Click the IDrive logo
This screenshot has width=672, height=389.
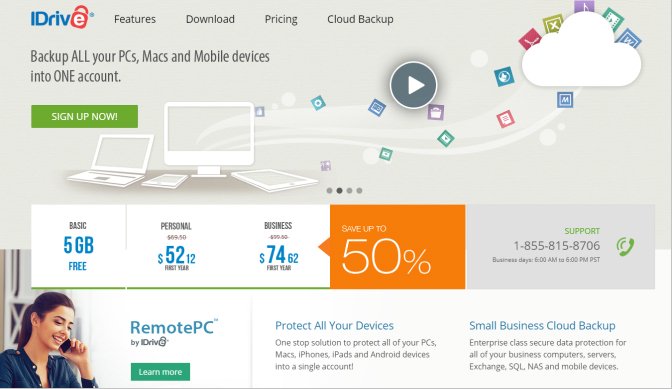[x=62, y=18]
